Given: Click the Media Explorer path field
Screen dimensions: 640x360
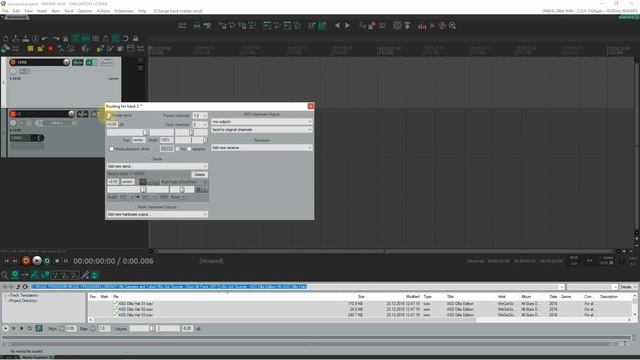Looking at the screenshot, I should (x=297, y=287).
